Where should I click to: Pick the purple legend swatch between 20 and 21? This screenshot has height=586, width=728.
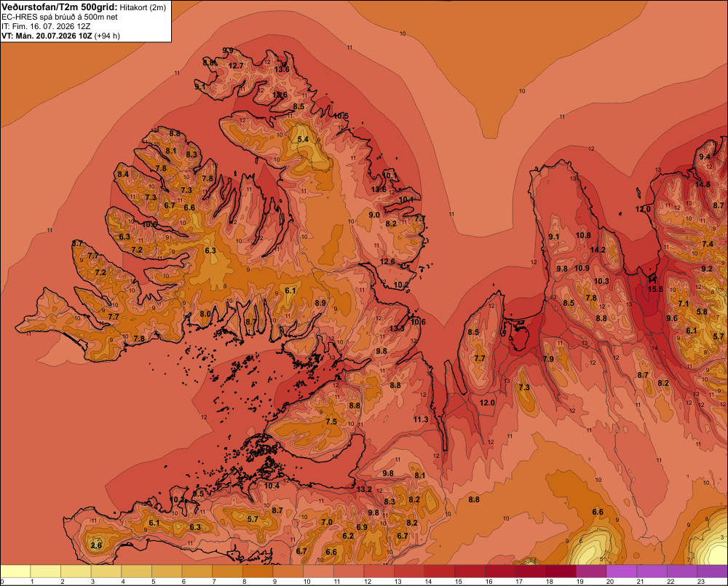621,571
